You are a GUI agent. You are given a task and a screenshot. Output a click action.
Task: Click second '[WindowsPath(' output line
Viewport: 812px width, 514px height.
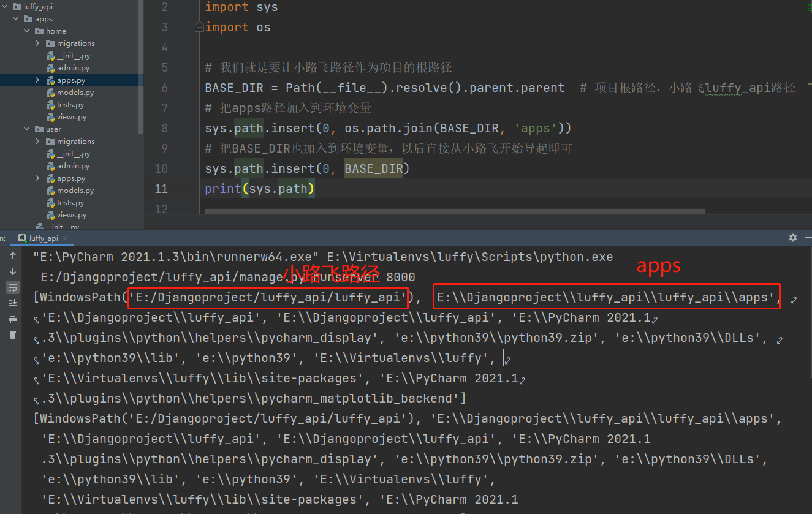[408, 418]
